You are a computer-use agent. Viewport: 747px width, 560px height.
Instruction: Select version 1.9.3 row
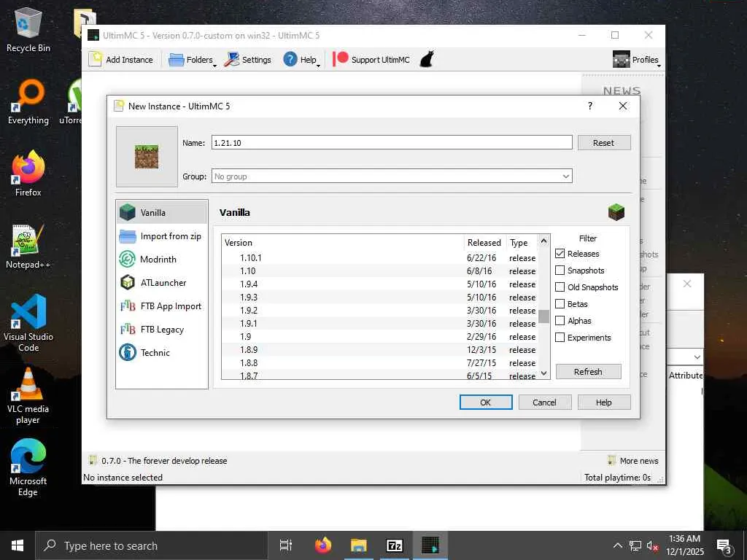tap(379, 297)
